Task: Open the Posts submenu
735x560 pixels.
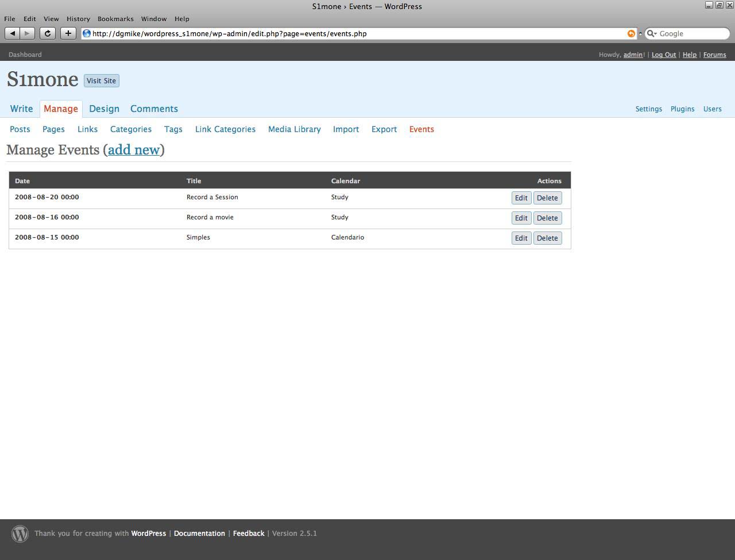Action: coord(20,129)
